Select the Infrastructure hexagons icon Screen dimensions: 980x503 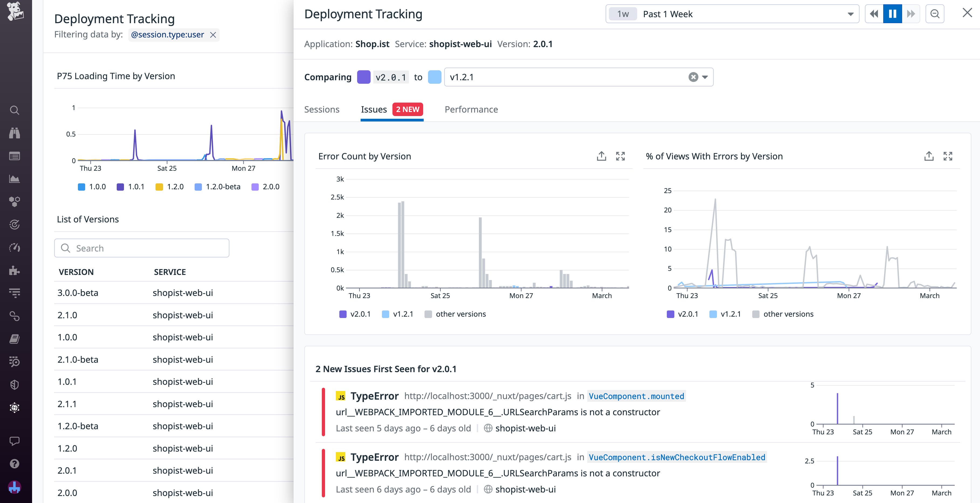15,201
